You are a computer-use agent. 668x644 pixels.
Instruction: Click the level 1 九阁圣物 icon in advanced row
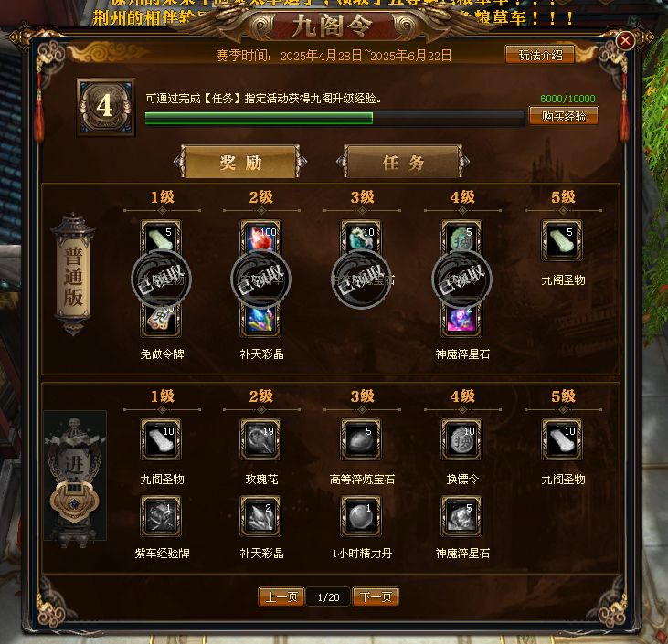coord(161,439)
